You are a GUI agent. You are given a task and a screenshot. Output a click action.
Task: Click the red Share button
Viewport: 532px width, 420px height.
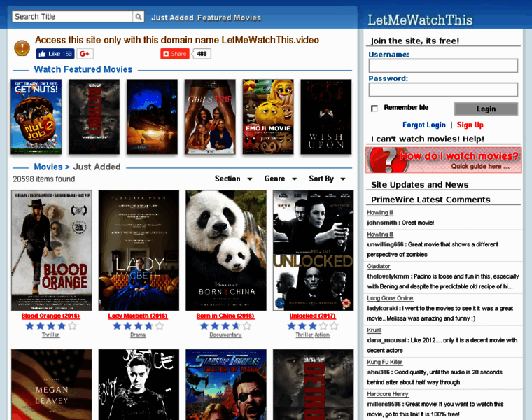coord(175,54)
